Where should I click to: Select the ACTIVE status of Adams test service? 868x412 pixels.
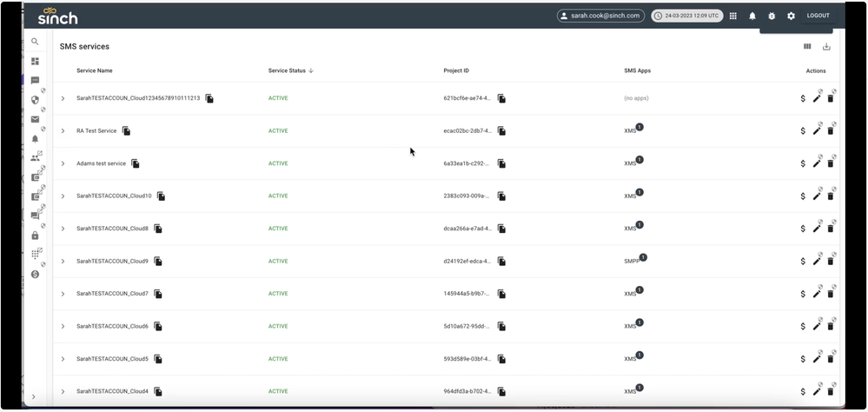pyautogui.click(x=278, y=164)
